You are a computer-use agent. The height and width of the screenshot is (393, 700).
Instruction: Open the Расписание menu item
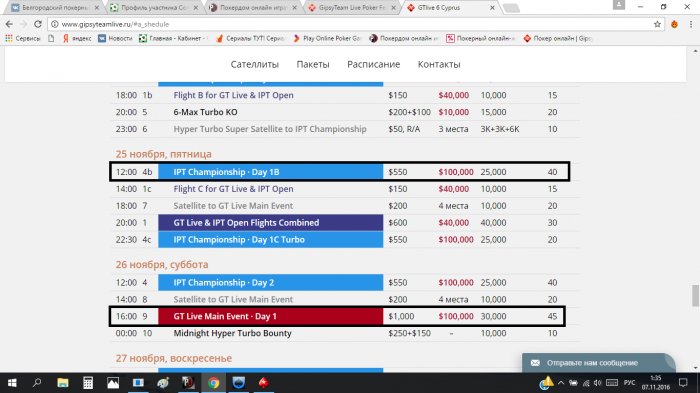374,64
